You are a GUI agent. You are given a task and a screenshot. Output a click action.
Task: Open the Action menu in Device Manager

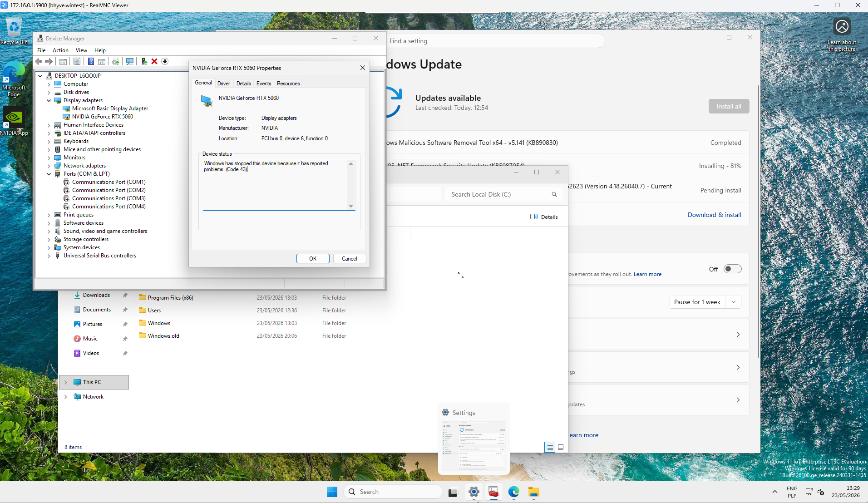[x=60, y=50]
